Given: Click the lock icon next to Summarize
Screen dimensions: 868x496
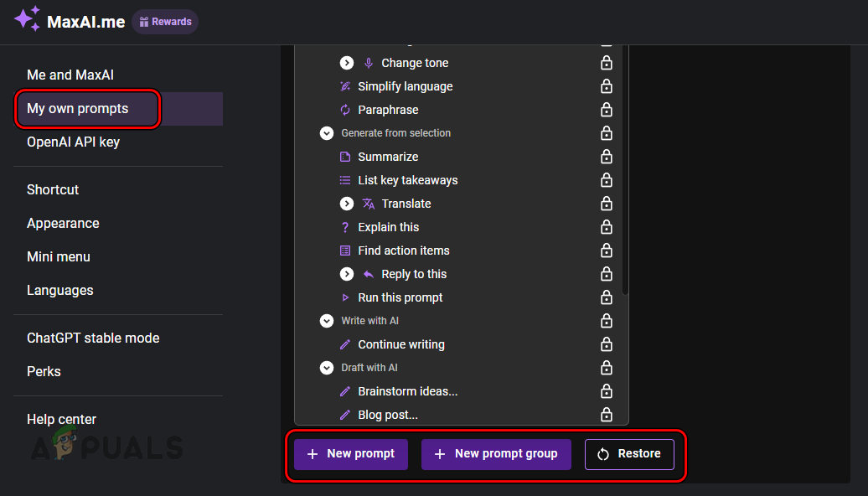Looking at the screenshot, I should pos(606,156).
